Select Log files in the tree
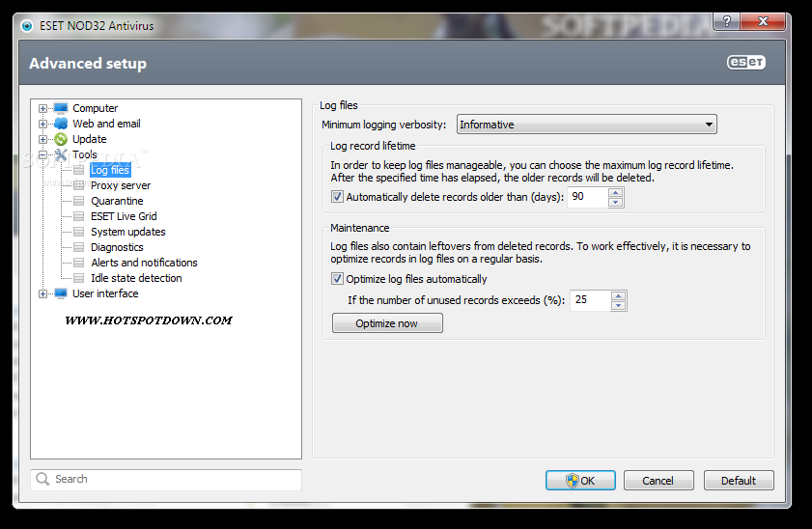 tap(110, 170)
